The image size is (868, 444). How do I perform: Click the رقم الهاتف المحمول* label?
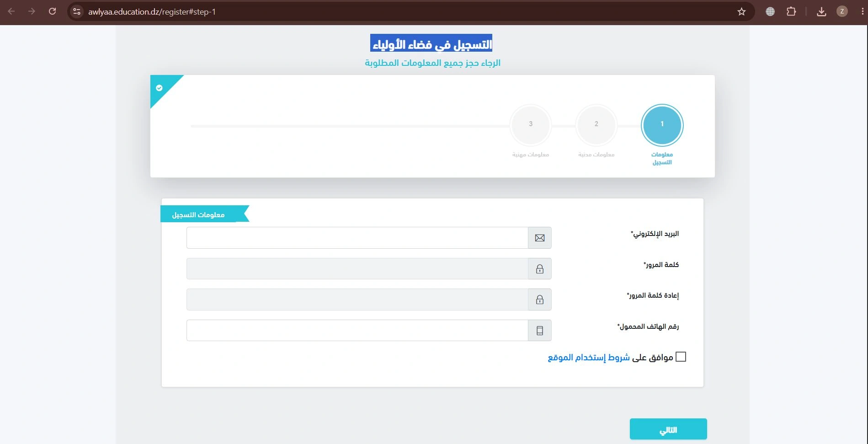pyautogui.click(x=648, y=326)
